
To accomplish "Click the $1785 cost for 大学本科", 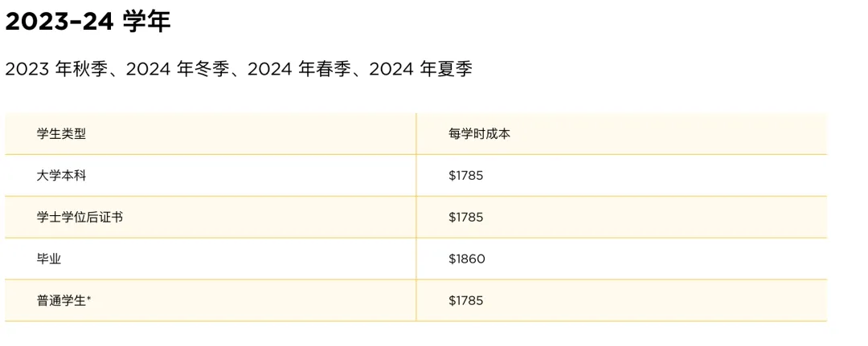I will click(x=466, y=176).
